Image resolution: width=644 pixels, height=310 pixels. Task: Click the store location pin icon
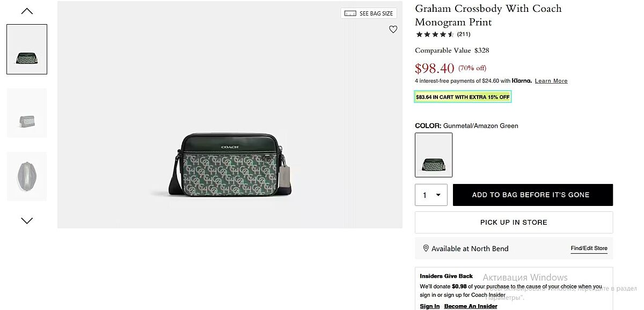(x=426, y=248)
